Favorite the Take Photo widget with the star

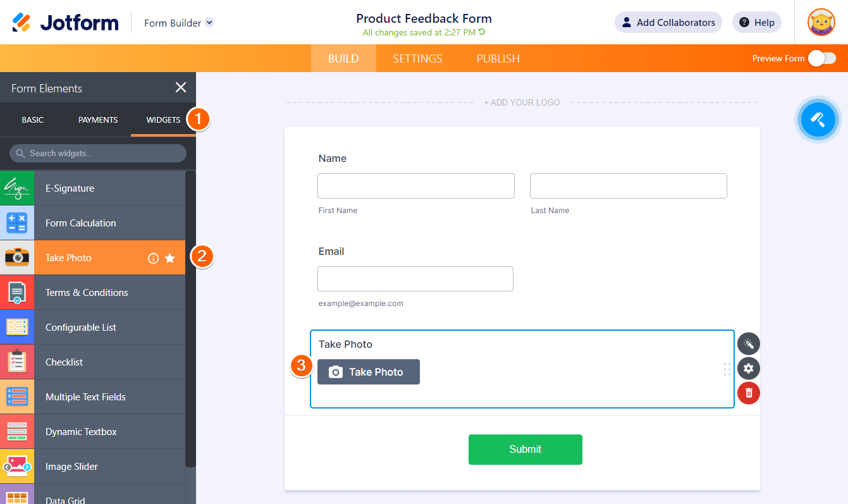(x=170, y=258)
